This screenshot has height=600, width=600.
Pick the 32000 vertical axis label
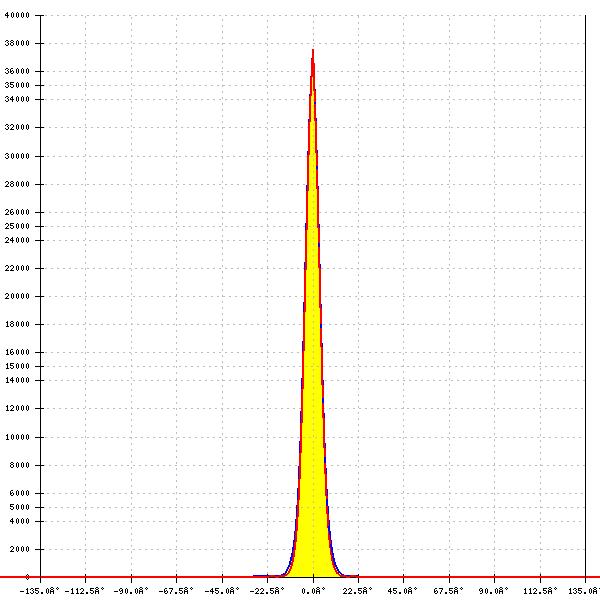click(x=17, y=127)
